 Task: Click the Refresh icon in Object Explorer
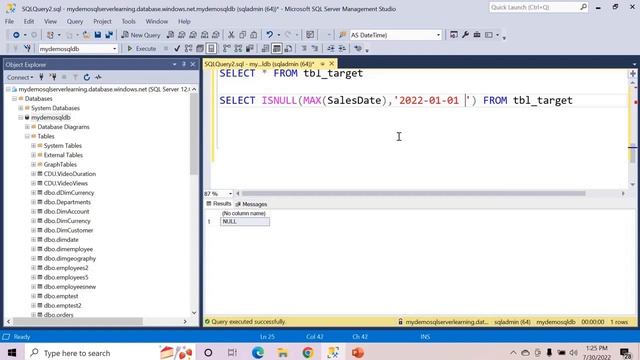(x=87, y=77)
